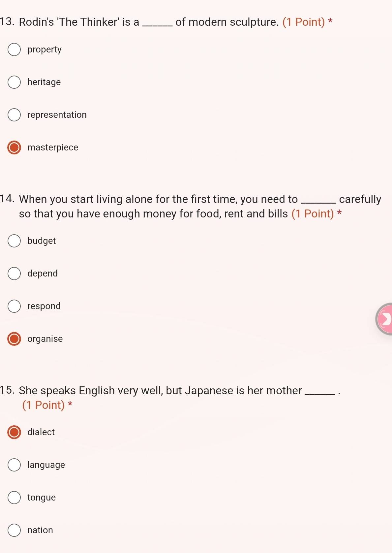Pick 'respond' as the answer
The image size is (392, 553).
[x=14, y=306]
